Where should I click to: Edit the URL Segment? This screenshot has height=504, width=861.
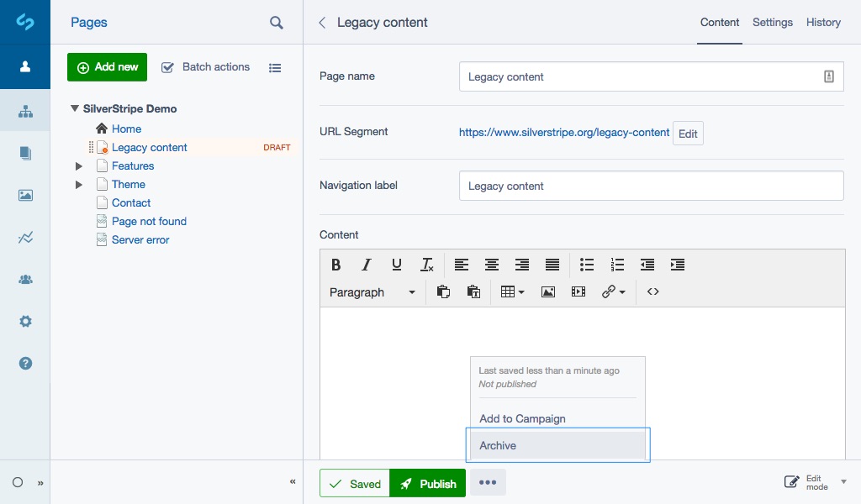[x=688, y=132]
